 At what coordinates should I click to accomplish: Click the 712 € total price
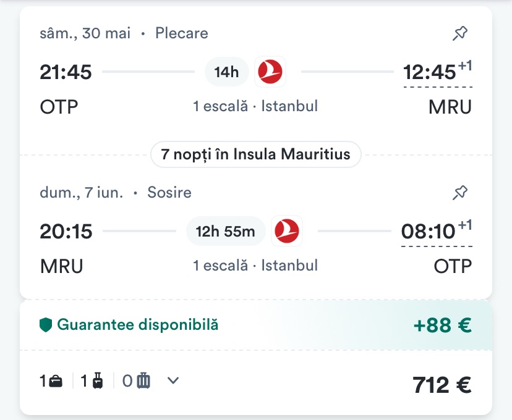click(x=442, y=385)
